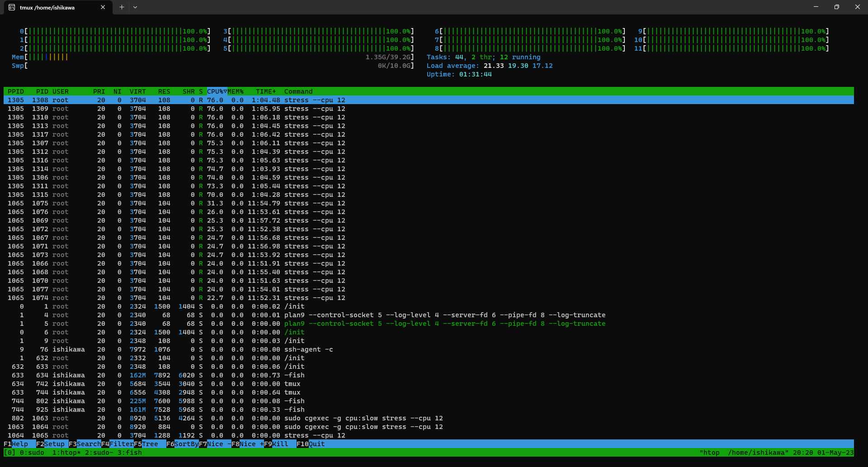Sort by the VIRT column header
Screen dimensions: 868x467
pos(138,91)
